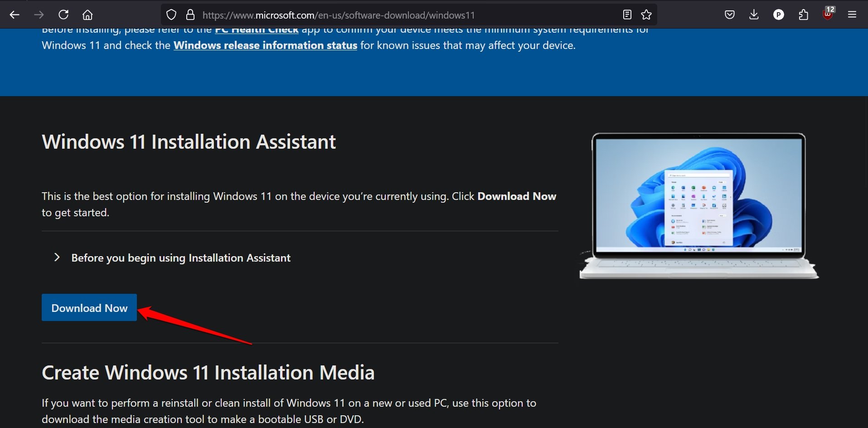Save page to Pocket
Image resolution: width=868 pixels, height=428 pixels.
pyautogui.click(x=730, y=15)
